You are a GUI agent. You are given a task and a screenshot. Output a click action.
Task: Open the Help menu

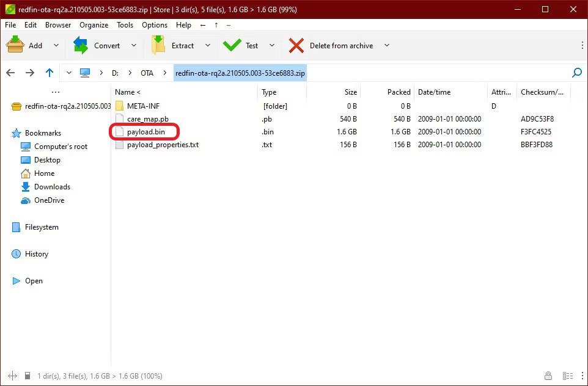(183, 24)
